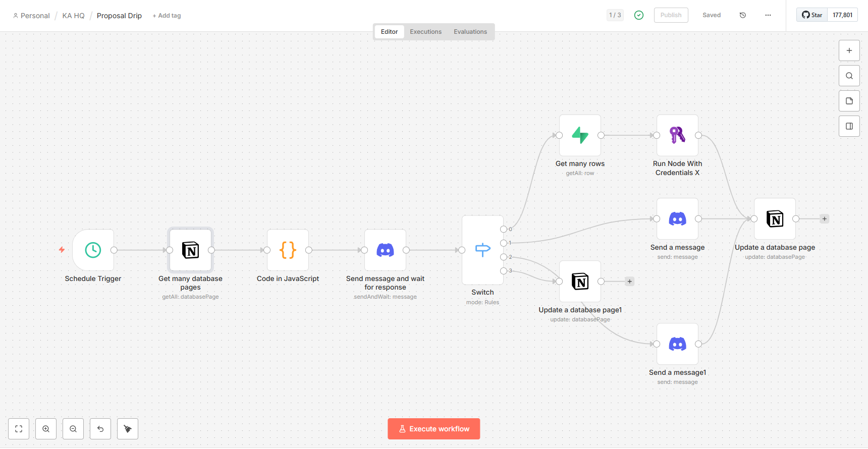Click Add tag next to workflow name
This screenshot has width=868, height=449.
[x=167, y=16]
